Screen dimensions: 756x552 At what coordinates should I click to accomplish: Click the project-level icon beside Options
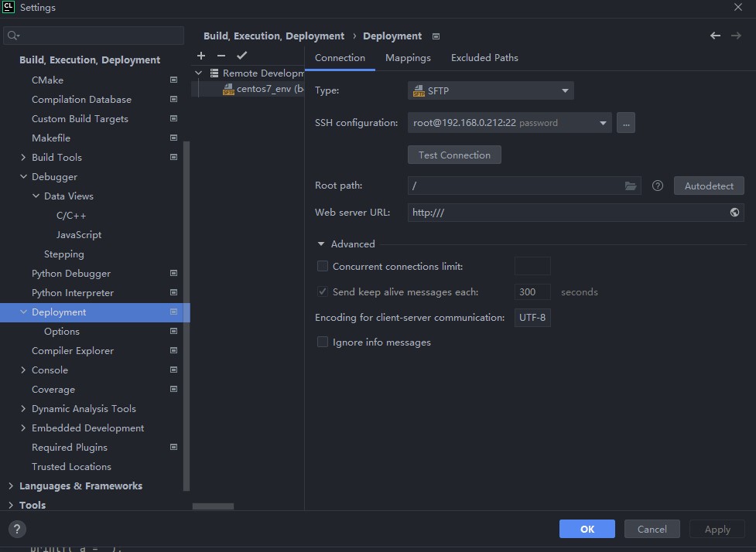click(x=173, y=331)
